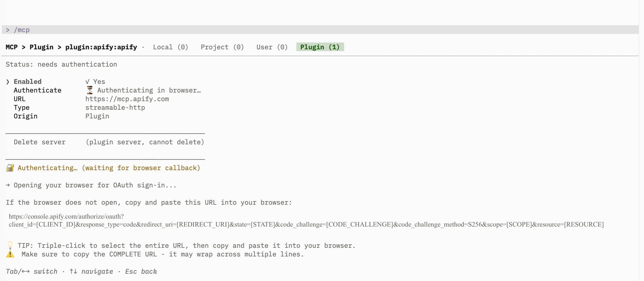This screenshot has width=644, height=281.
Task: Click the yellow warning triangle icon
Action: (x=10, y=254)
